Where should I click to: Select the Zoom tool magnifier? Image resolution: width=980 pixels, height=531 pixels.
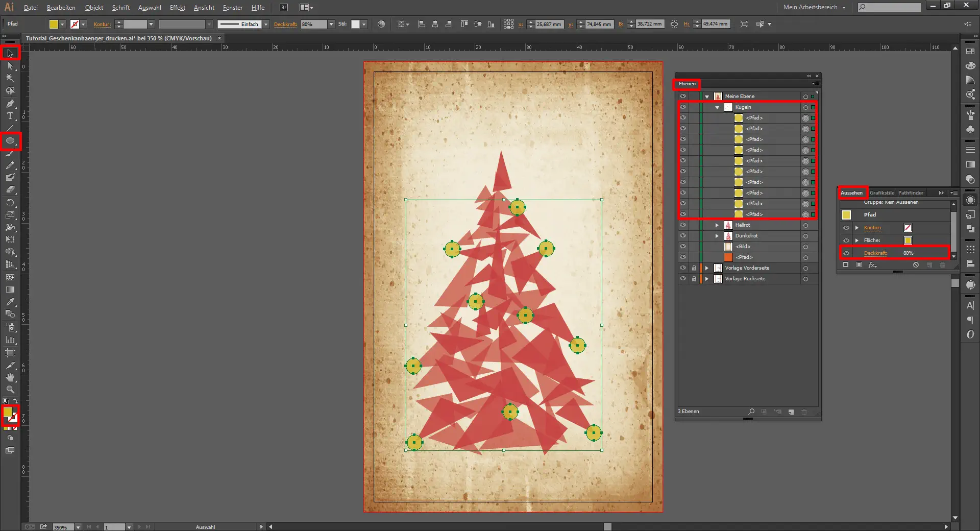coord(10,390)
